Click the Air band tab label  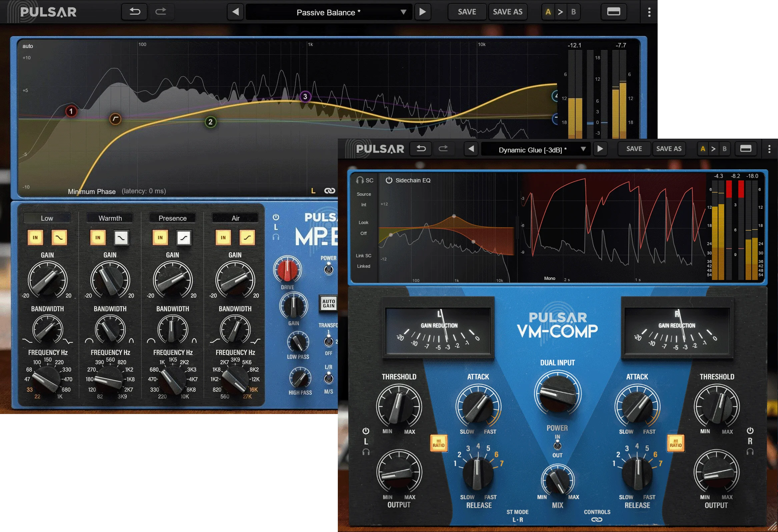pyautogui.click(x=235, y=218)
